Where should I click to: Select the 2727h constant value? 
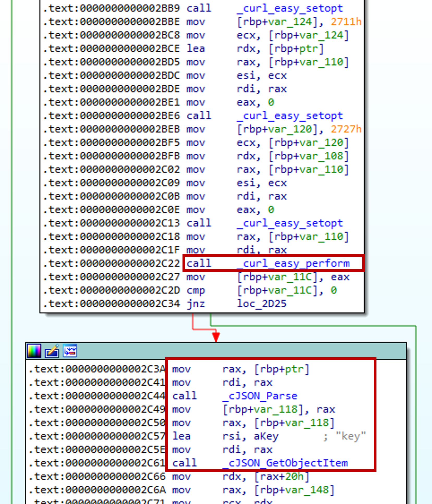(346, 129)
